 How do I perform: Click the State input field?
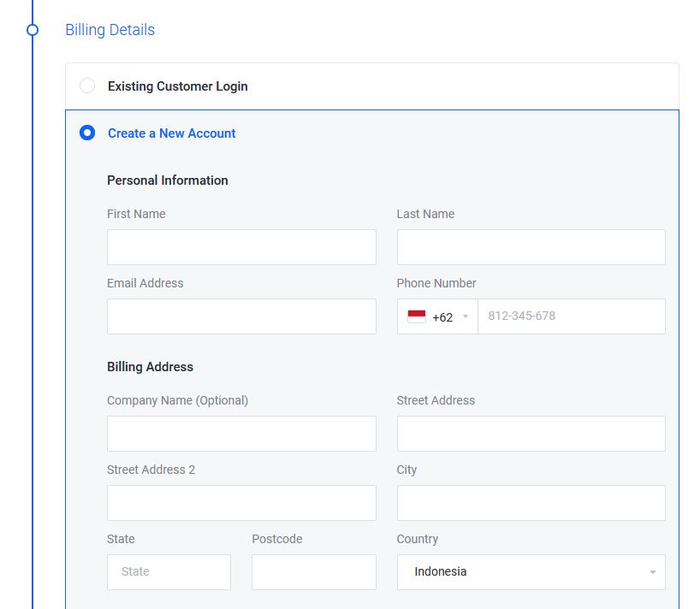(x=169, y=571)
